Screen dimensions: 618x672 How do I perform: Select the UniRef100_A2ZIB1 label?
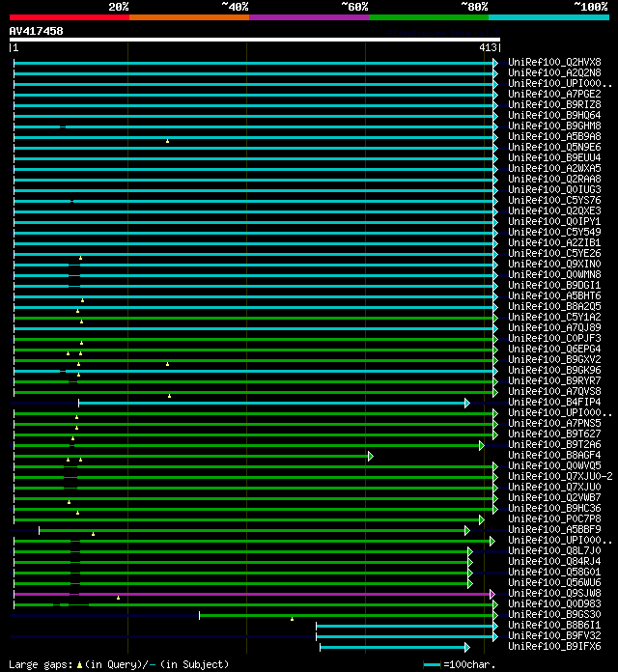point(554,242)
